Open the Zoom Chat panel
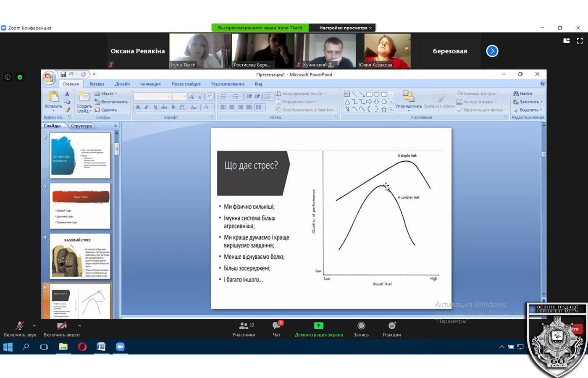This screenshot has width=588, height=378. (276, 329)
